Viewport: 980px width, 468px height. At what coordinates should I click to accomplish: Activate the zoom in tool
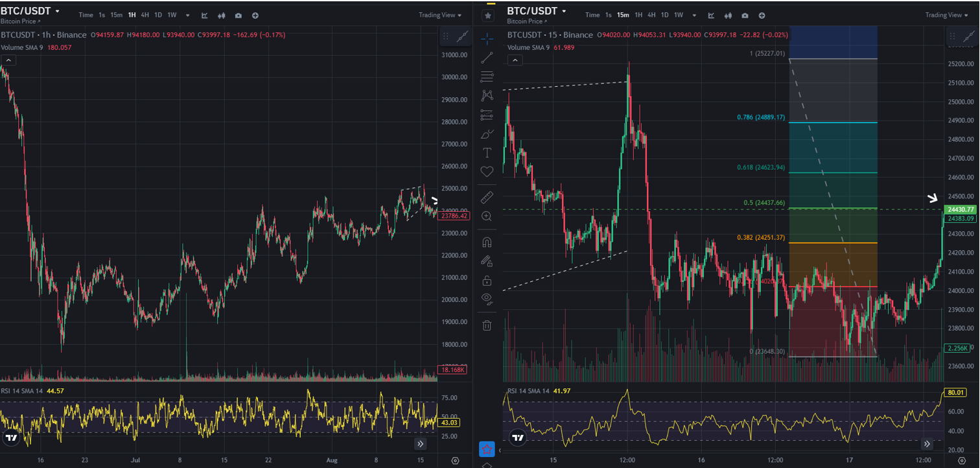pos(487,216)
